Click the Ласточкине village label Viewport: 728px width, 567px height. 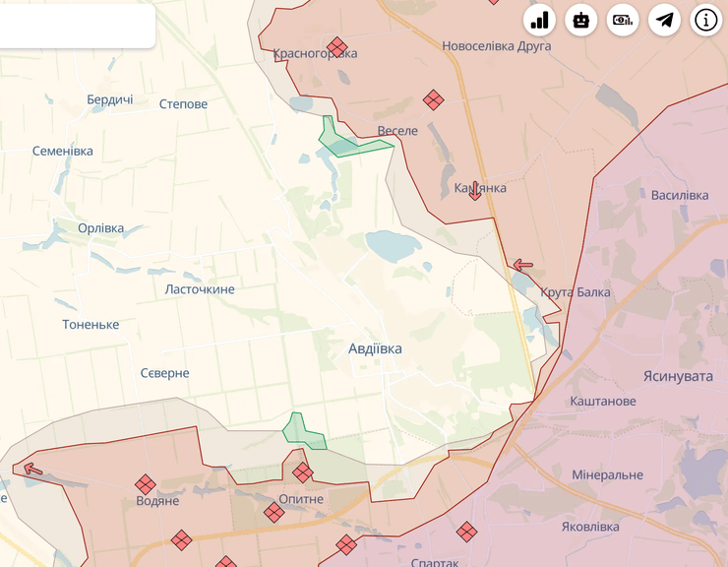tap(200, 289)
